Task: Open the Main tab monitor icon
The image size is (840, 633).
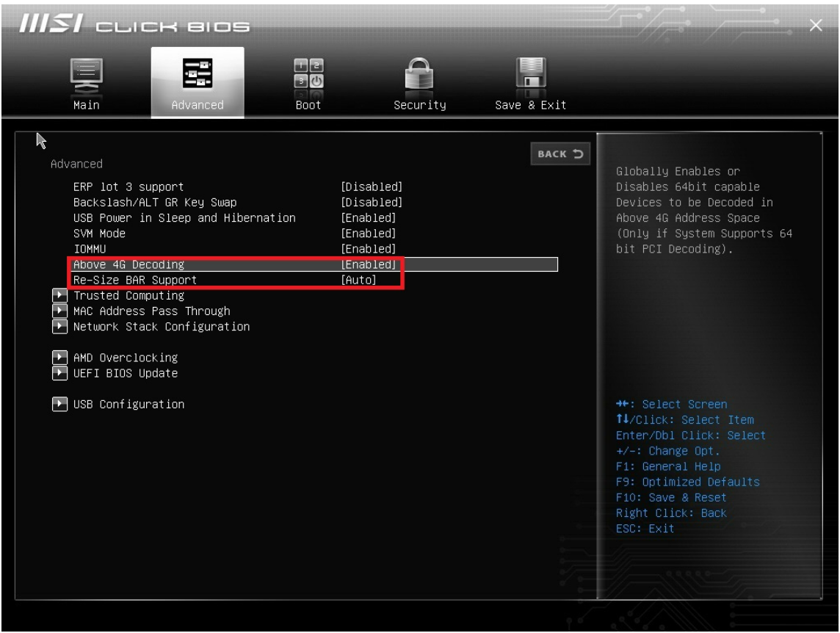Action: (86, 76)
